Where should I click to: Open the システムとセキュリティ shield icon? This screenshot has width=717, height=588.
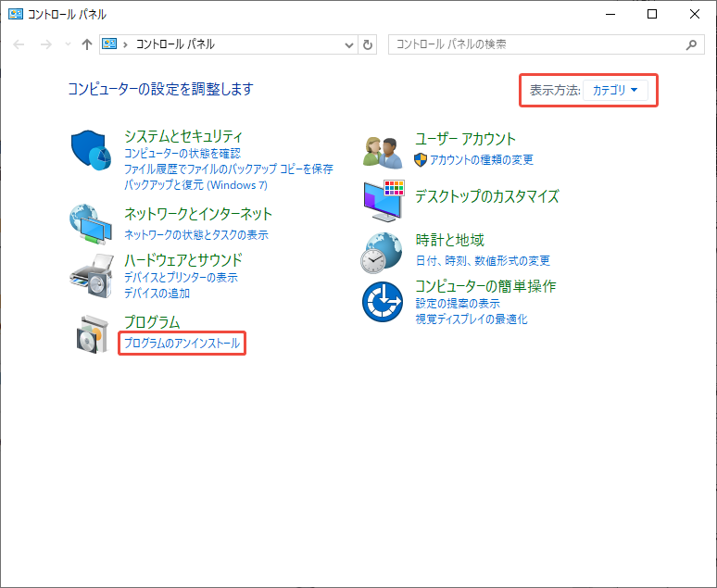91,150
